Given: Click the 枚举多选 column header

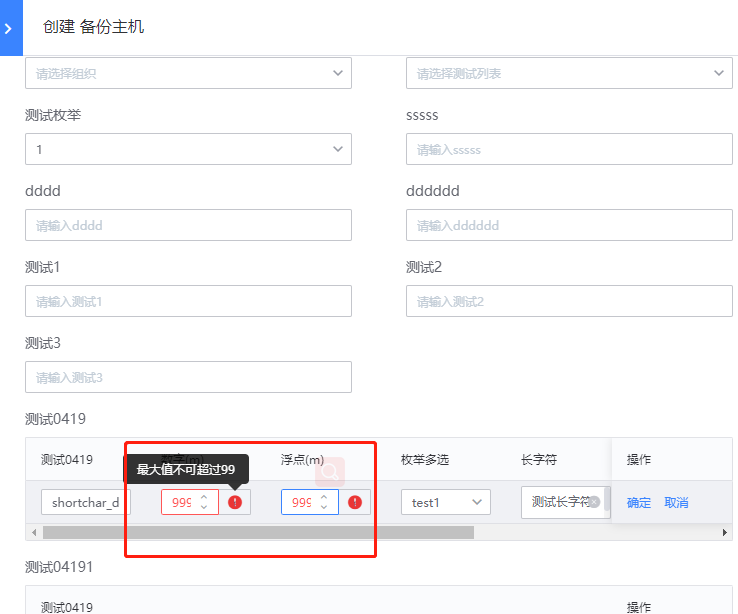Looking at the screenshot, I should coord(425,460).
